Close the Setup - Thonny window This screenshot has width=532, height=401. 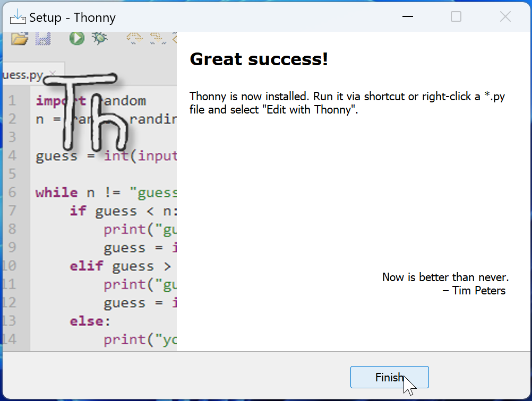coord(505,16)
